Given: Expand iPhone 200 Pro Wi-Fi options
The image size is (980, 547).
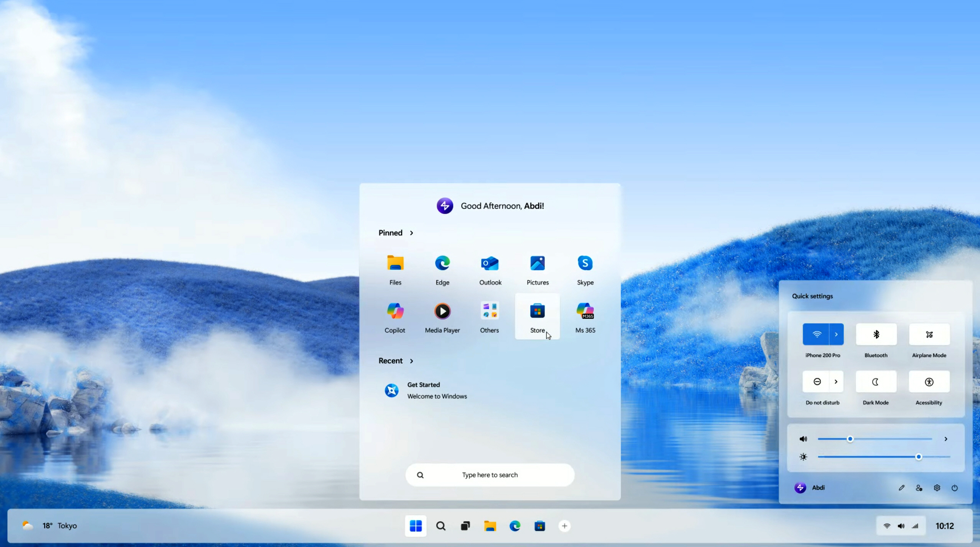Looking at the screenshot, I should click(x=836, y=334).
